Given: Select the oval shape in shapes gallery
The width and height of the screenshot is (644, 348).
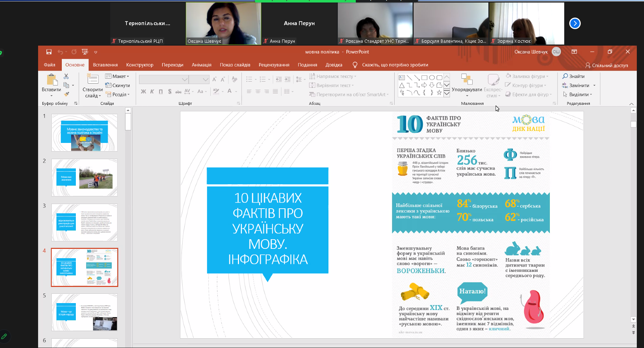Looking at the screenshot, I should pos(432,78).
